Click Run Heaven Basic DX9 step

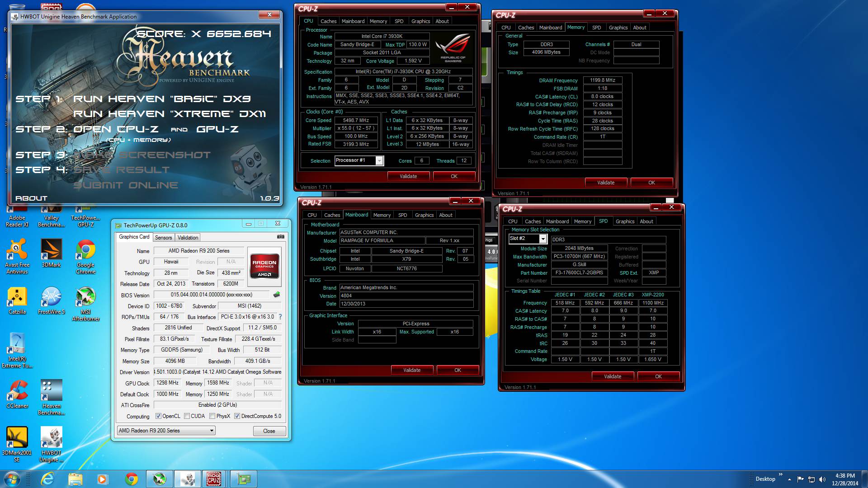tap(162, 99)
